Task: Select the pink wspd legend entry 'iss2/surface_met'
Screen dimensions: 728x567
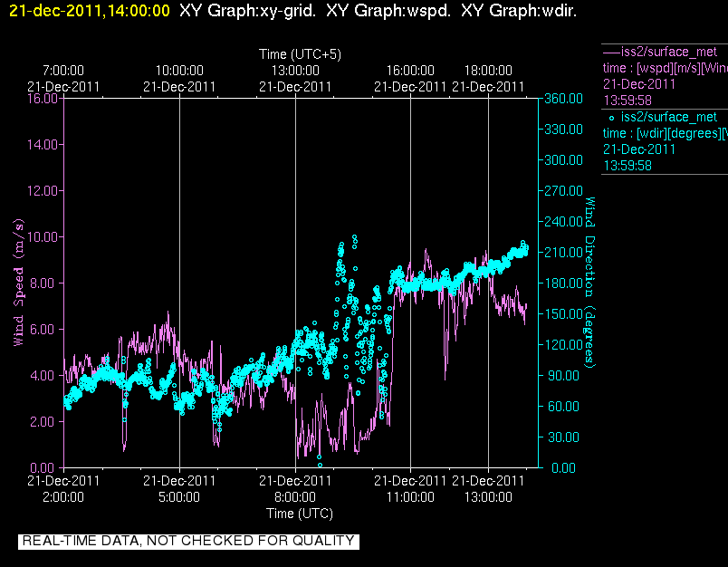Action: coord(668,52)
